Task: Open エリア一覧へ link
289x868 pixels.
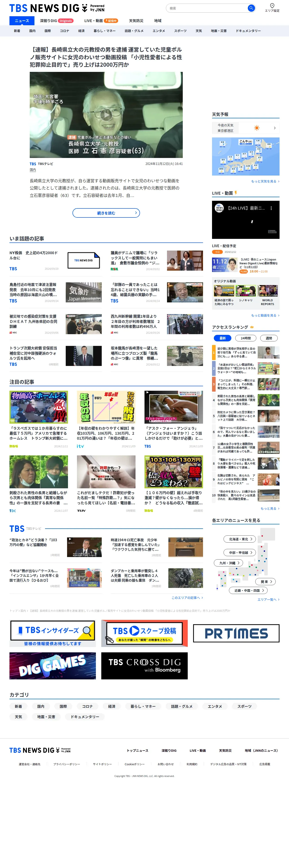Action: coord(268,599)
